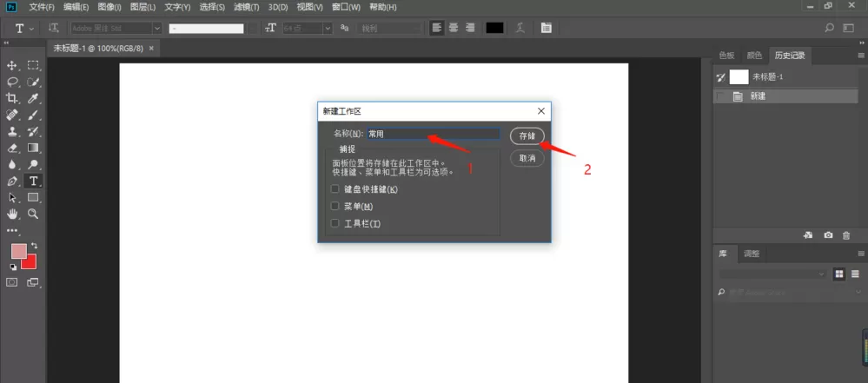Switch to the 色板 tab
The height and width of the screenshot is (383, 868).
point(726,55)
